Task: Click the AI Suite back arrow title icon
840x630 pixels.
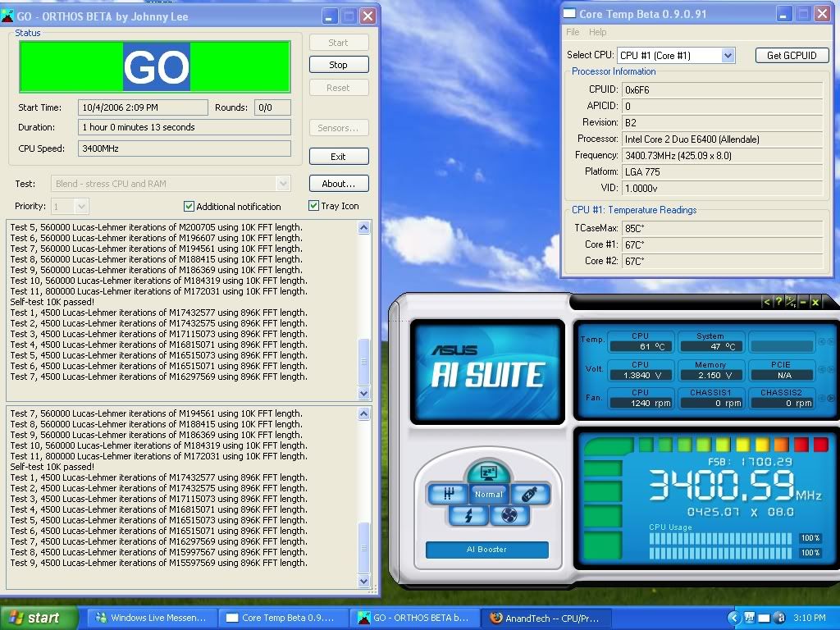Action: [x=767, y=302]
